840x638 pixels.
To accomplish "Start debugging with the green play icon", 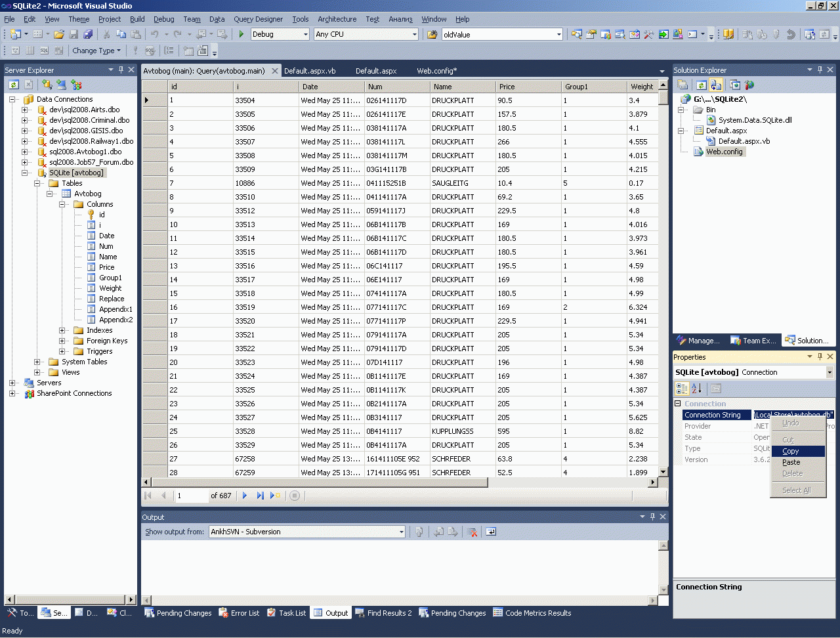I will [x=241, y=34].
